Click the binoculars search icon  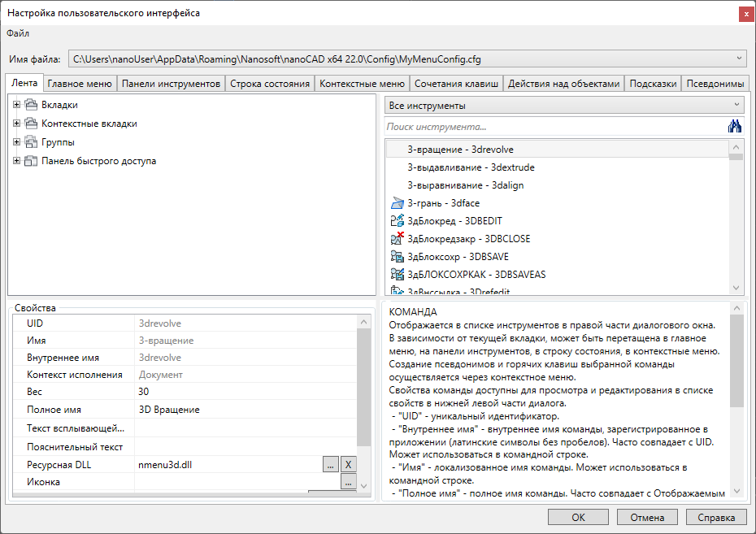[x=735, y=126]
